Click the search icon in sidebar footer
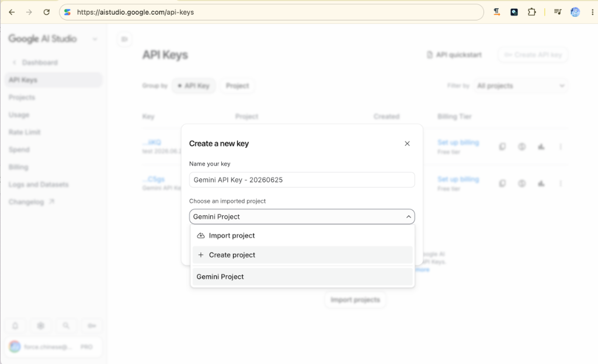Viewport: 598px width, 364px height. tap(67, 325)
